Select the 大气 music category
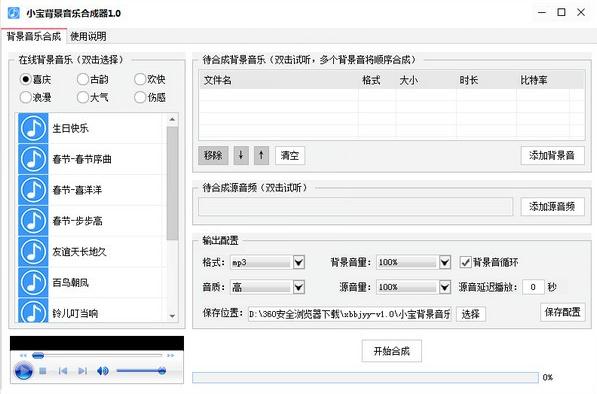The height and width of the screenshot is (394, 597). tap(93, 97)
